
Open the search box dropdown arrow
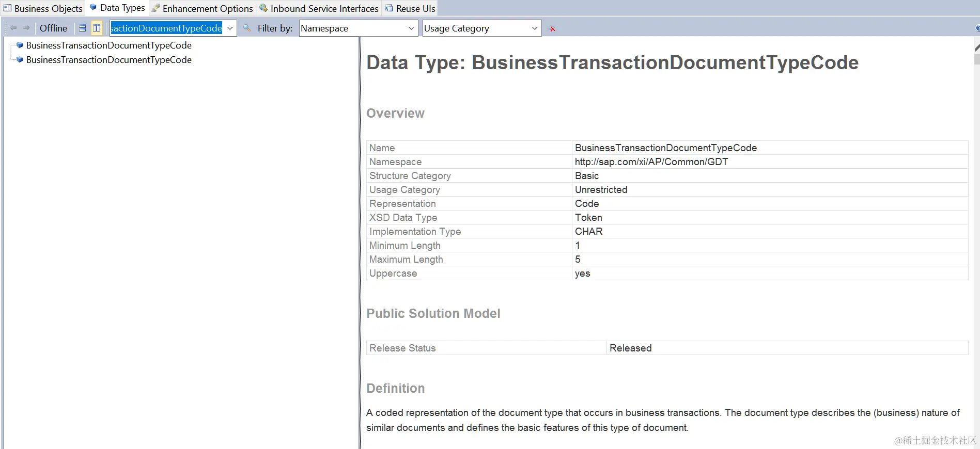[230, 28]
